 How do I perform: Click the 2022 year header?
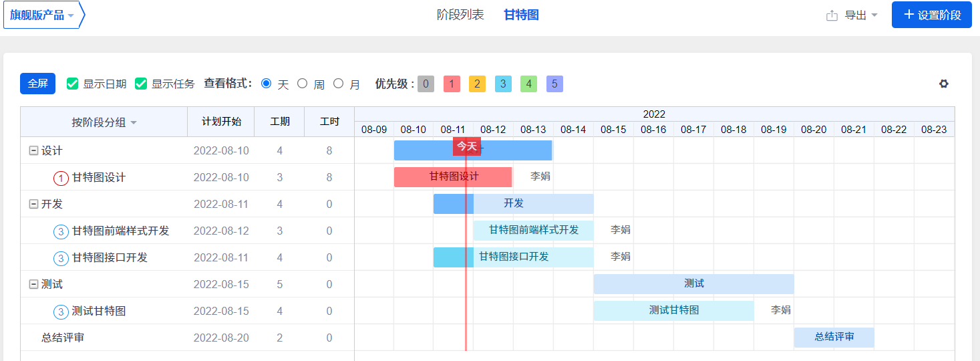pos(654,114)
